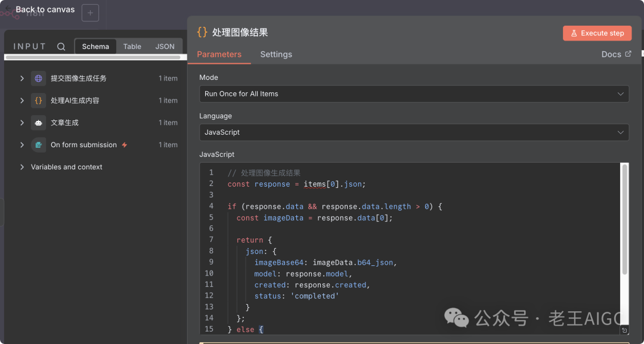The width and height of the screenshot is (644, 344).
Task: Click the lightning trigger icon next to On form submission
Action: click(x=125, y=144)
